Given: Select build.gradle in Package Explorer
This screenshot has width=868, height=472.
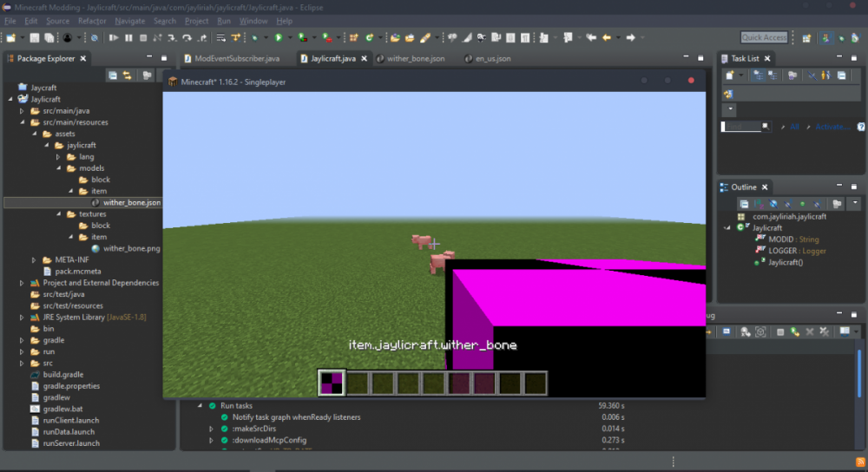Looking at the screenshot, I should coord(63,375).
